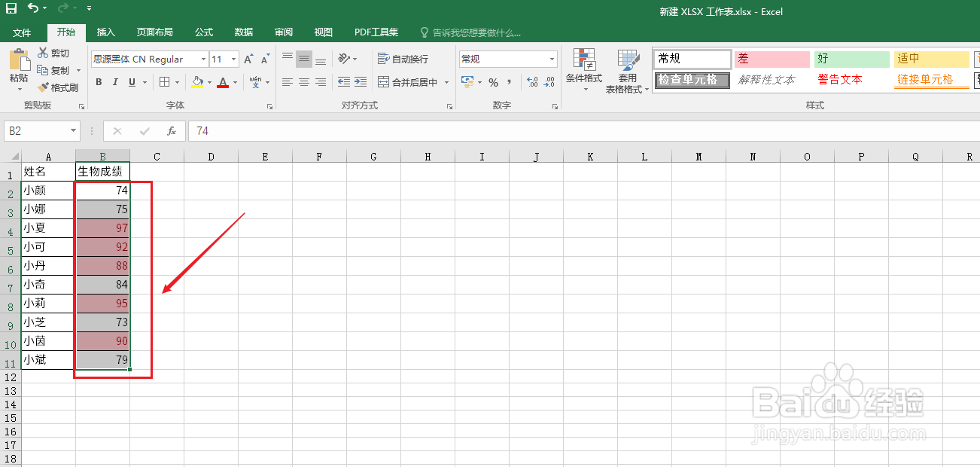Screen dimensions: 980x467
Task: Apply italic formatting
Action: point(114,81)
